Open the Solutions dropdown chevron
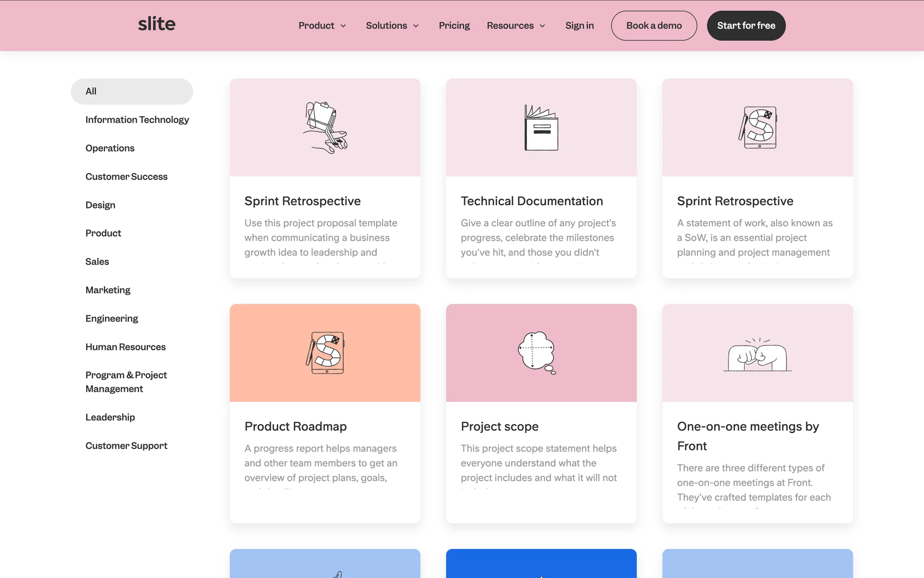The height and width of the screenshot is (578, 924). click(416, 26)
